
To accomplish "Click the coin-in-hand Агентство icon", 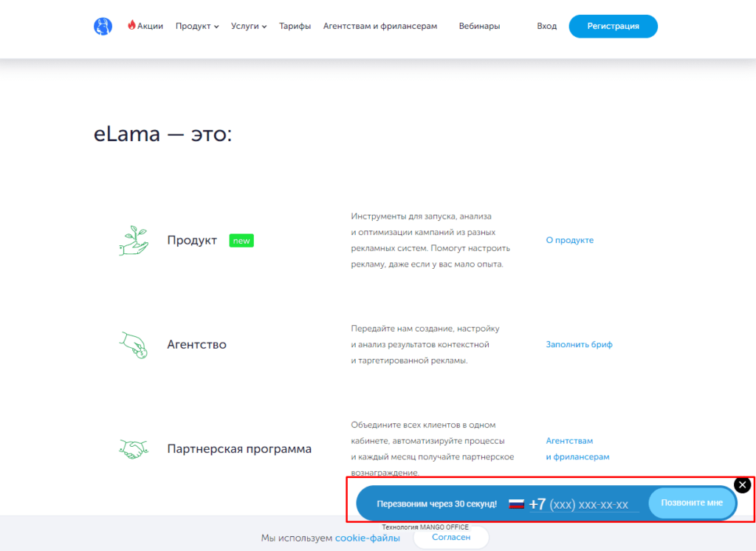I will (134, 345).
